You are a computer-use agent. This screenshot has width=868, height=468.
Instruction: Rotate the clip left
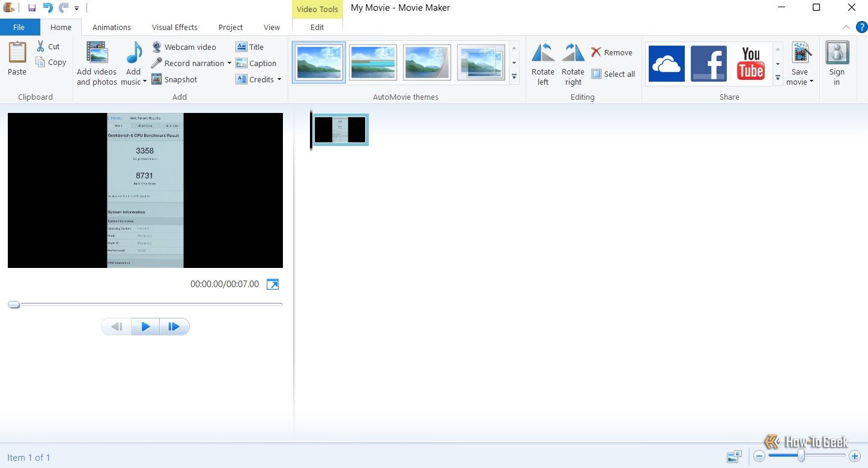point(542,62)
